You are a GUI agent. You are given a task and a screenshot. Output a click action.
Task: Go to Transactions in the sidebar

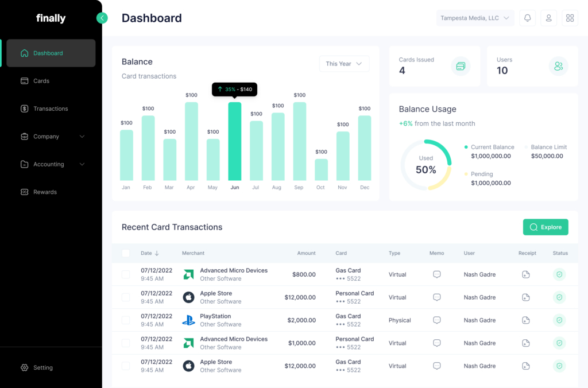(x=51, y=108)
